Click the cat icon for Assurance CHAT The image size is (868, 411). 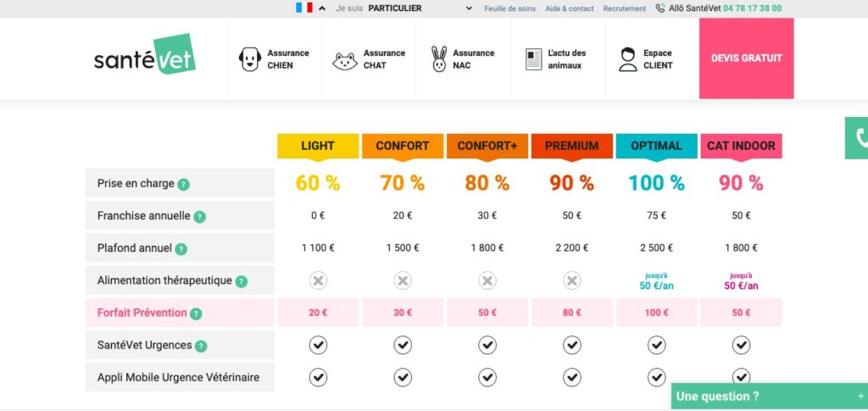(x=344, y=61)
